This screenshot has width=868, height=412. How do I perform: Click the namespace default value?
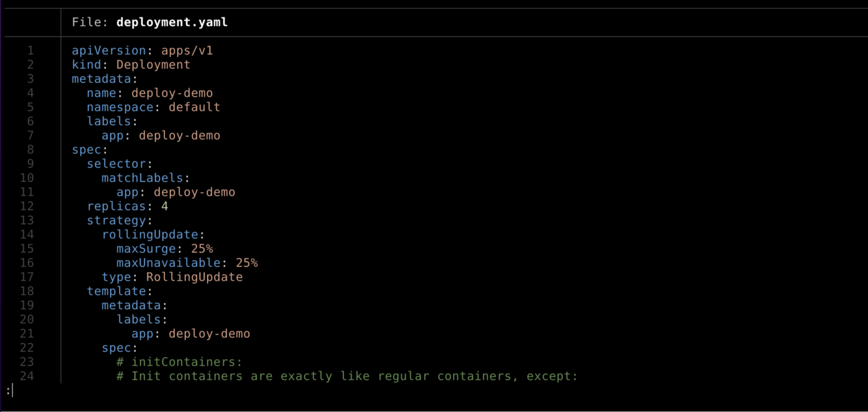[194, 107]
